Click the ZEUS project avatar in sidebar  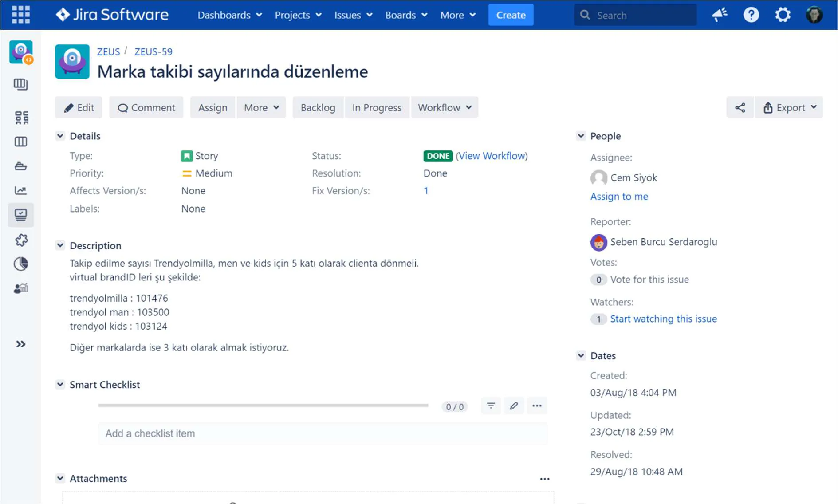point(21,52)
